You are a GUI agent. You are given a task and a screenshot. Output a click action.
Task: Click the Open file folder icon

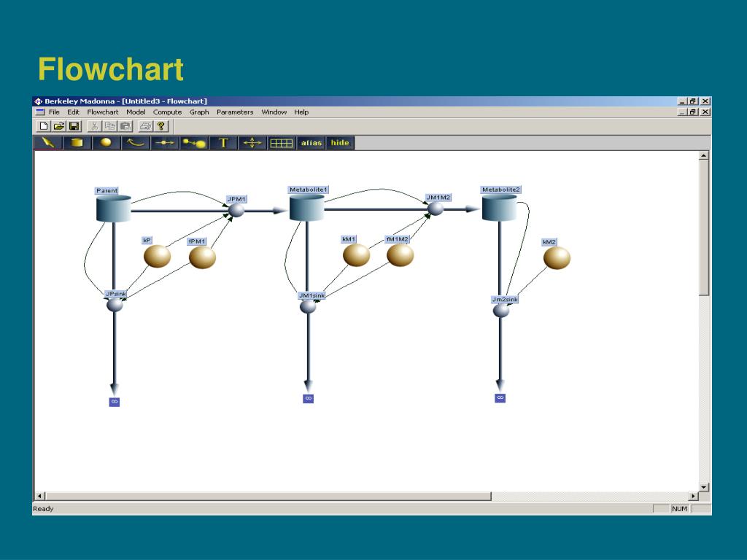click(59, 126)
